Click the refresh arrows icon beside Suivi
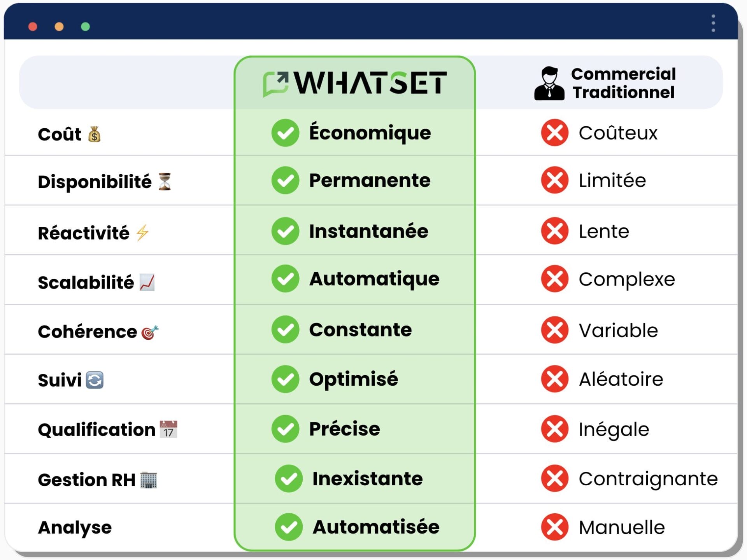Screen dimensions: 747x560 [95, 380]
